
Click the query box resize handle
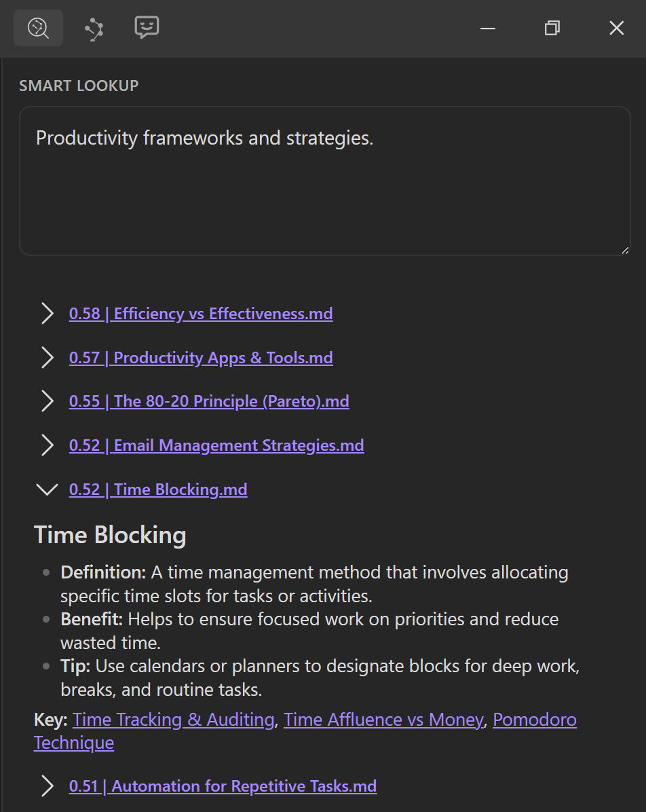625,250
